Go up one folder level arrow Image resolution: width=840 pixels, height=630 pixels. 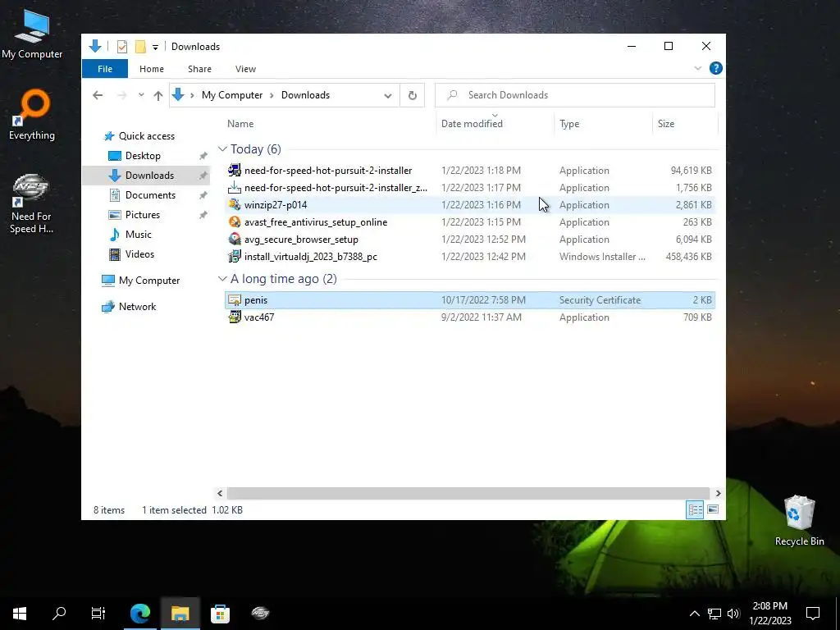click(x=158, y=95)
